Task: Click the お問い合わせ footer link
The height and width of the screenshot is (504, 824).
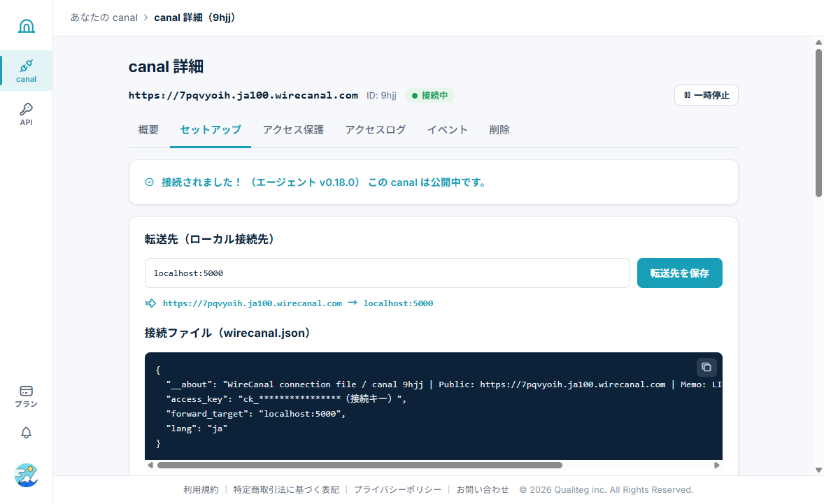Action: pos(483,490)
